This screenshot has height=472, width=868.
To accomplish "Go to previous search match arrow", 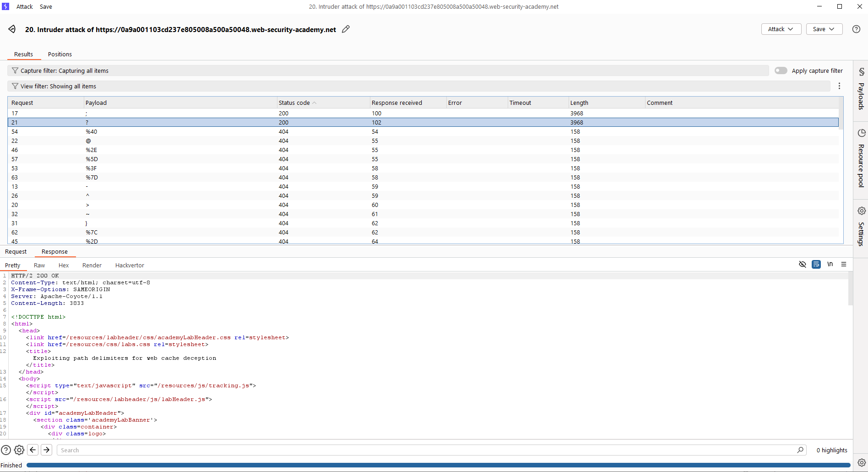I will [x=33, y=450].
